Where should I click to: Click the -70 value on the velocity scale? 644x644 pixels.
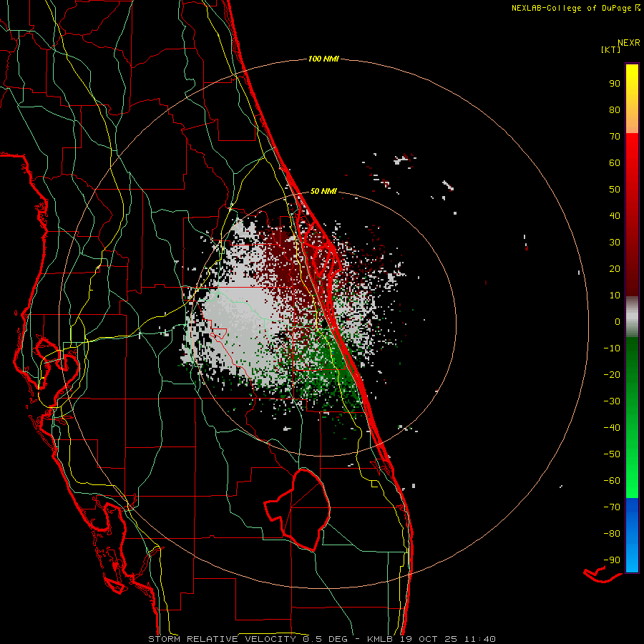[x=612, y=507]
